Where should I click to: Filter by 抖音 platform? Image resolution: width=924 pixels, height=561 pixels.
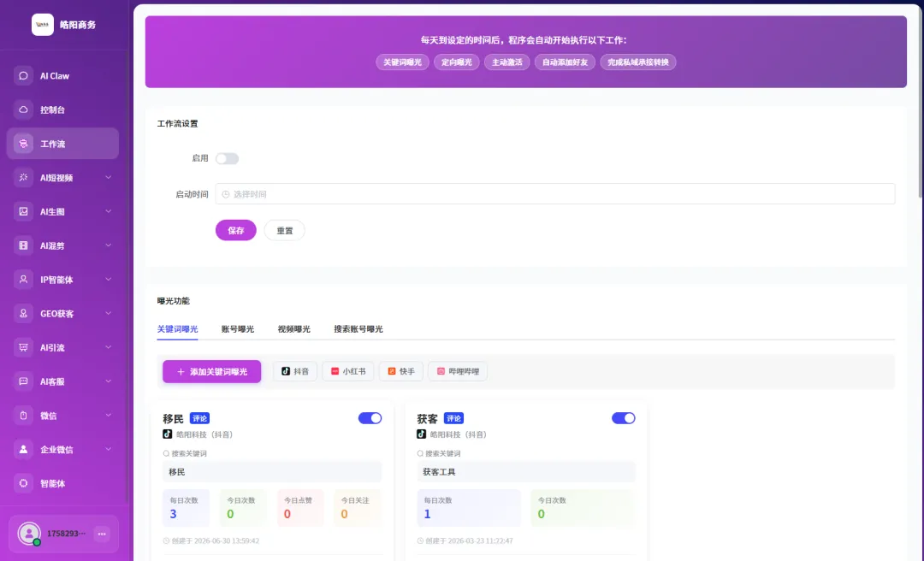295,371
